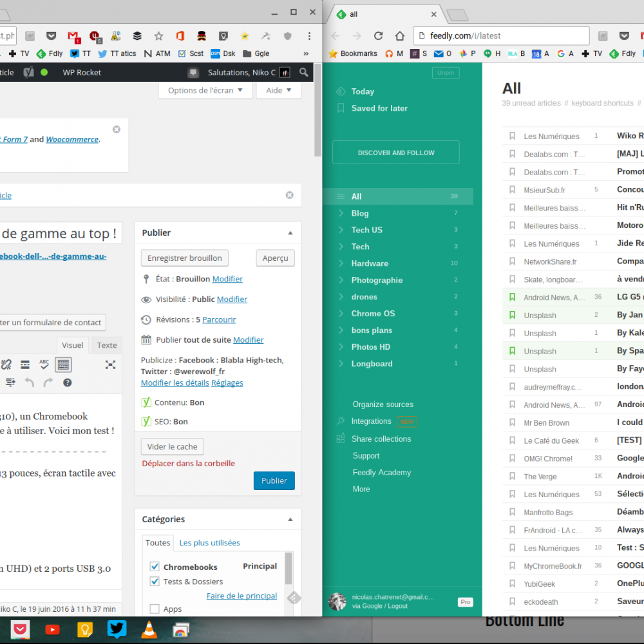Open YouTube from the taskbar
The height and width of the screenshot is (644, 644).
[53, 629]
